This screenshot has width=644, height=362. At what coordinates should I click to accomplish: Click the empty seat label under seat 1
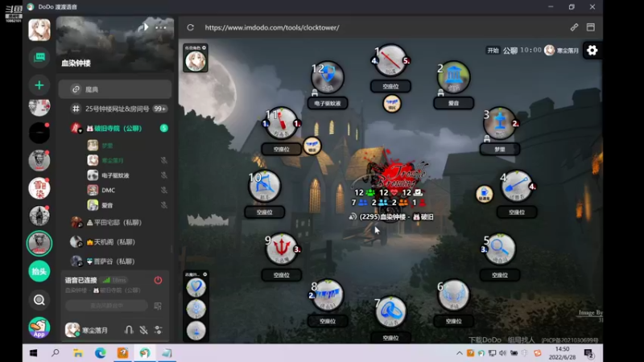[x=390, y=87]
